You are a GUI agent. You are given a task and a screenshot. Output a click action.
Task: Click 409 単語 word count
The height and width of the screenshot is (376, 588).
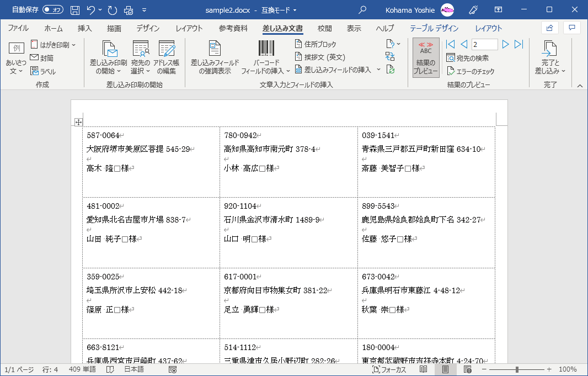pos(82,369)
